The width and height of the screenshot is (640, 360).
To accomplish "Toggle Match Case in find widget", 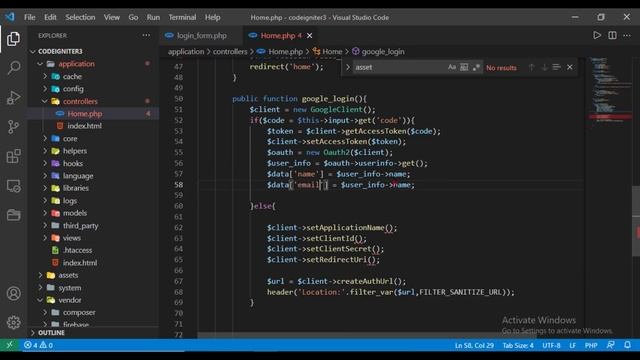I will coord(452,67).
